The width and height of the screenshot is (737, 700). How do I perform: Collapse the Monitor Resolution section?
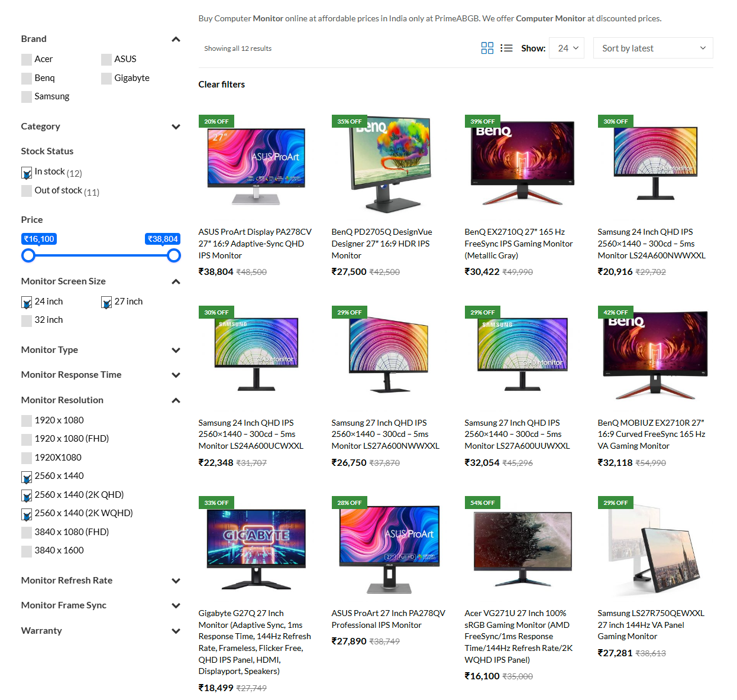tap(176, 400)
